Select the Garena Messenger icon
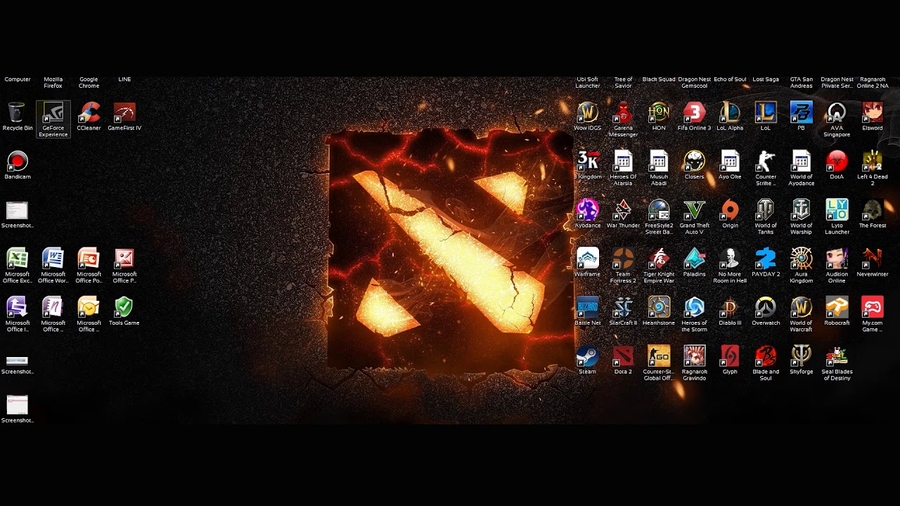The width and height of the screenshot is (900, 506). point(623,113)
